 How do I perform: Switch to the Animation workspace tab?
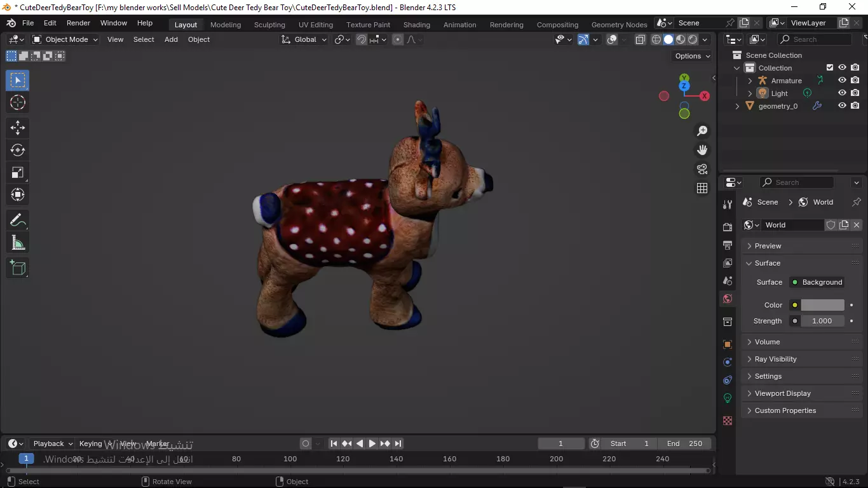[x=459, y=25]
